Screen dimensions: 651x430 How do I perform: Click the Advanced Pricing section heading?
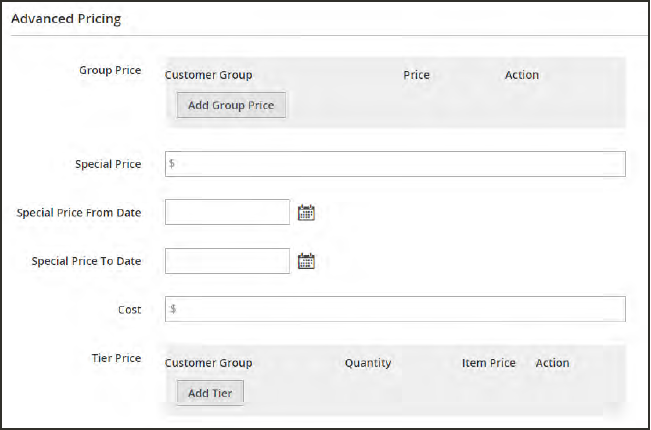(x=66, y=19)
